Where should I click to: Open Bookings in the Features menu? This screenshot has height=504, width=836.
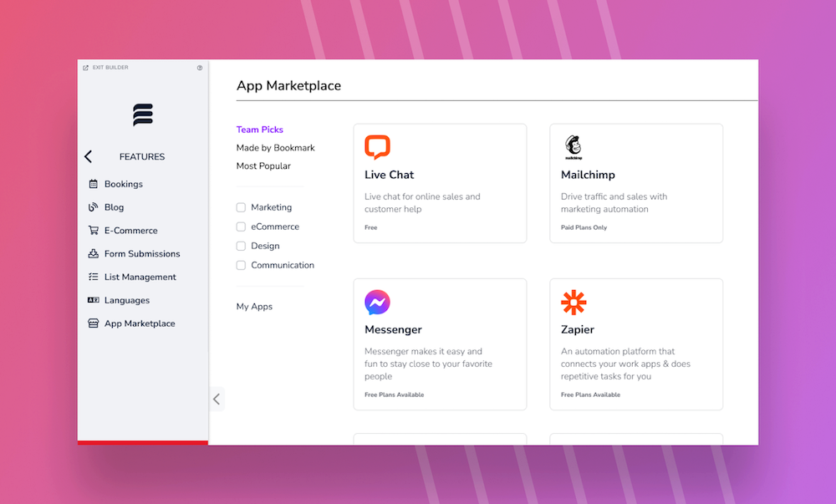(x=124, y=184)
